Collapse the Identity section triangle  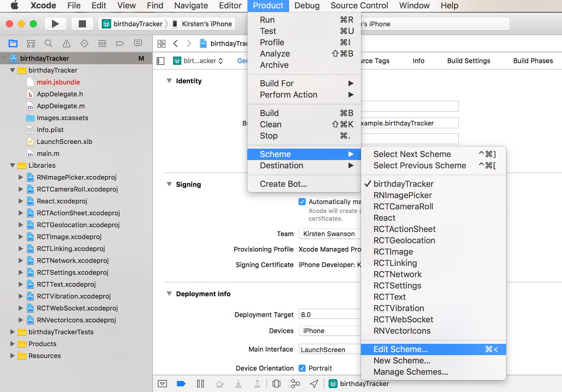click(x=169, y=81)
